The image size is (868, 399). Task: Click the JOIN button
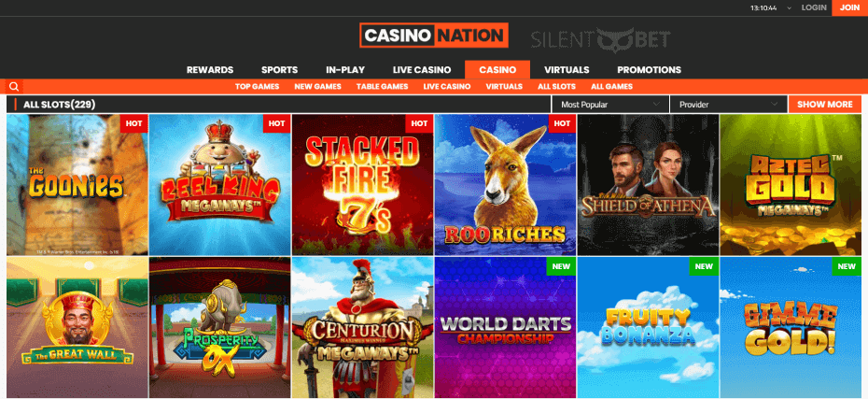(x=849, y=7)
